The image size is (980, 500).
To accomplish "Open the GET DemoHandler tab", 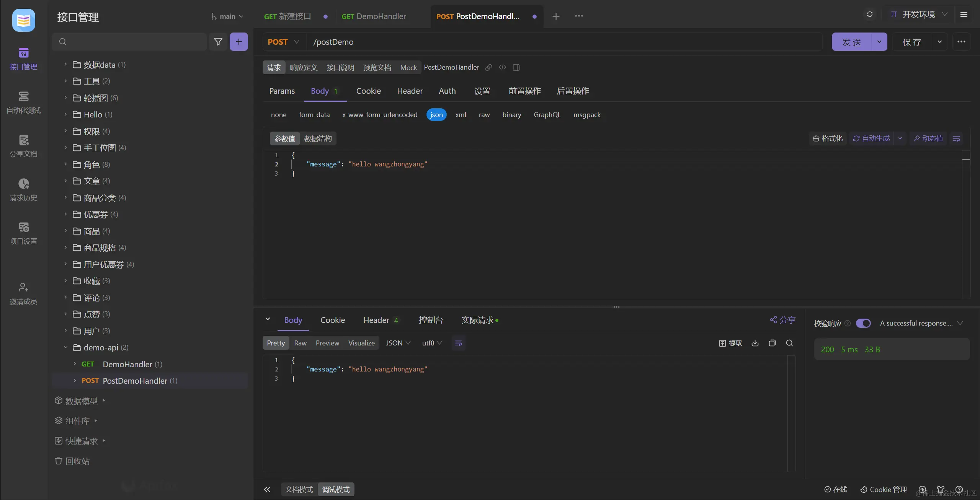I will [x=374, y=16].
